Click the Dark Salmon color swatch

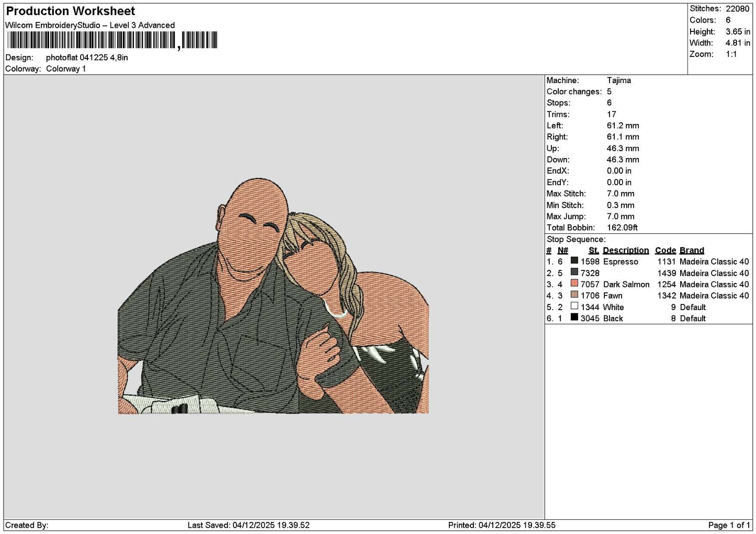coord(574,284)
